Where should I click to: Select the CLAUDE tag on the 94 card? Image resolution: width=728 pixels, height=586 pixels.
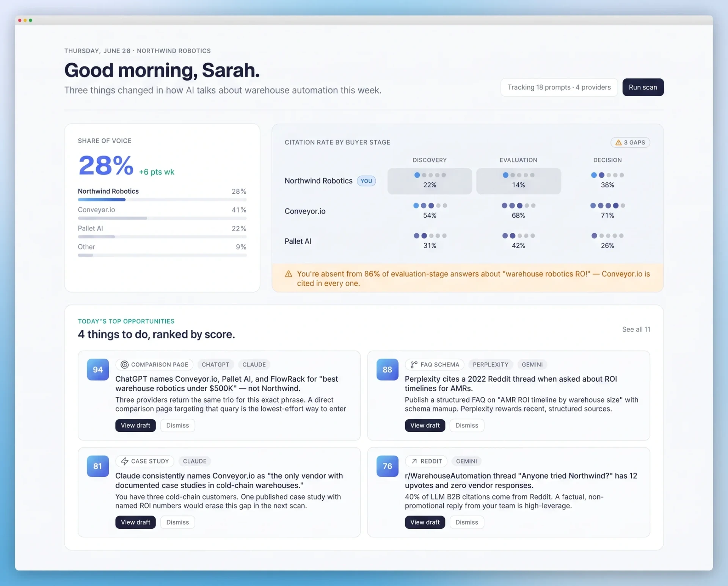point(254,365)
